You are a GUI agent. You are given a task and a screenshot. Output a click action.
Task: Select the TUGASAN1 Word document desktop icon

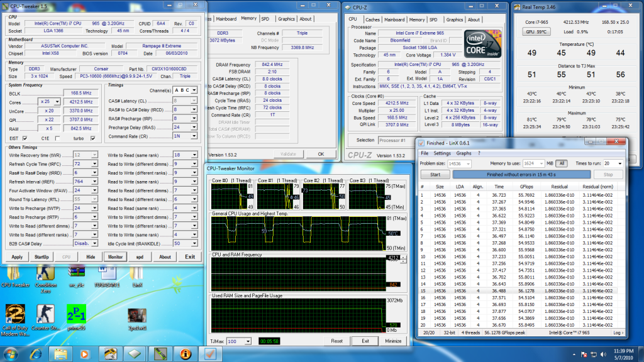coord(107,276)
